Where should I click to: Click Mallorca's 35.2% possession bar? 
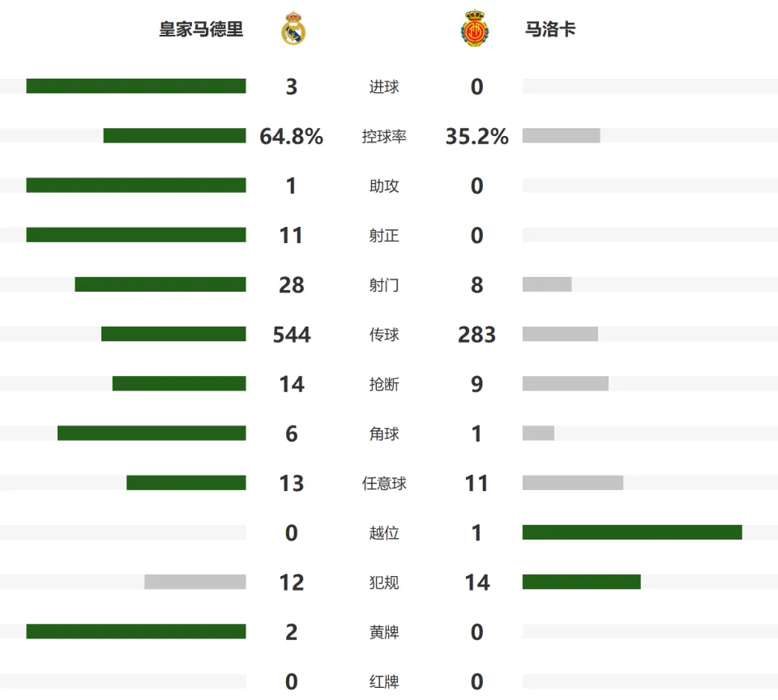coord(561,135)
